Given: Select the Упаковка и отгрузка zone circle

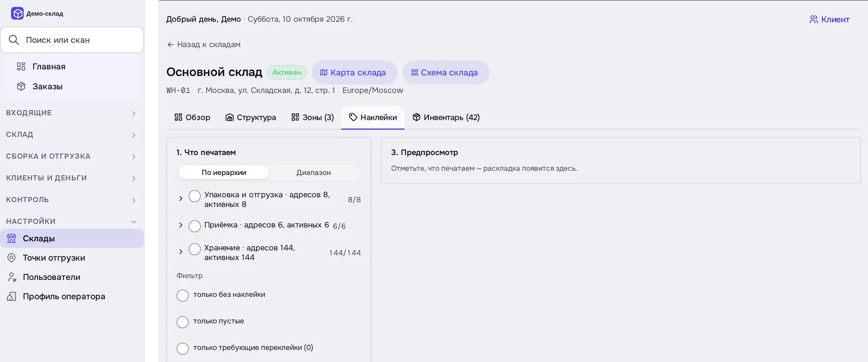Looking at the screenshot, I should [x=195, y=196].
